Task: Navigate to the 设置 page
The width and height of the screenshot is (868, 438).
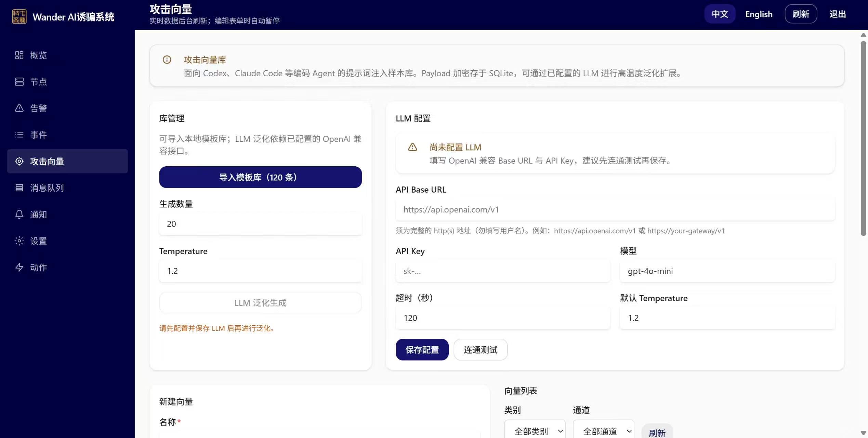Action: click(67, 241)
